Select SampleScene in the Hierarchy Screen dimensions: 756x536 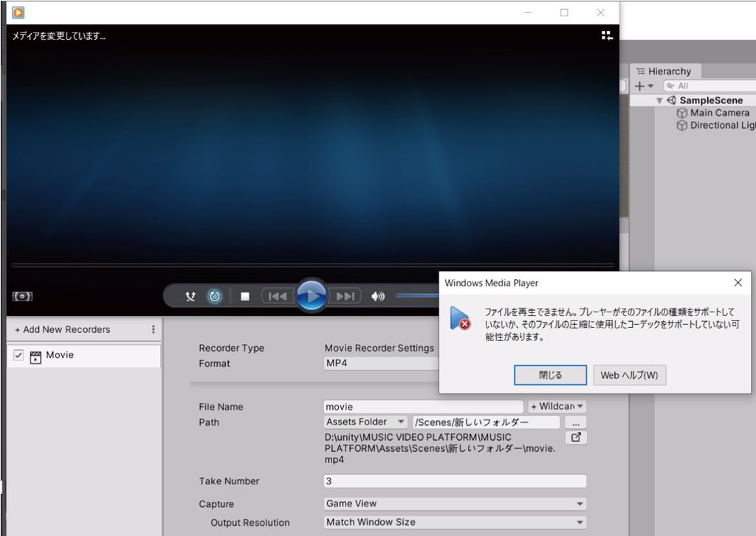[x=711, y=100]
